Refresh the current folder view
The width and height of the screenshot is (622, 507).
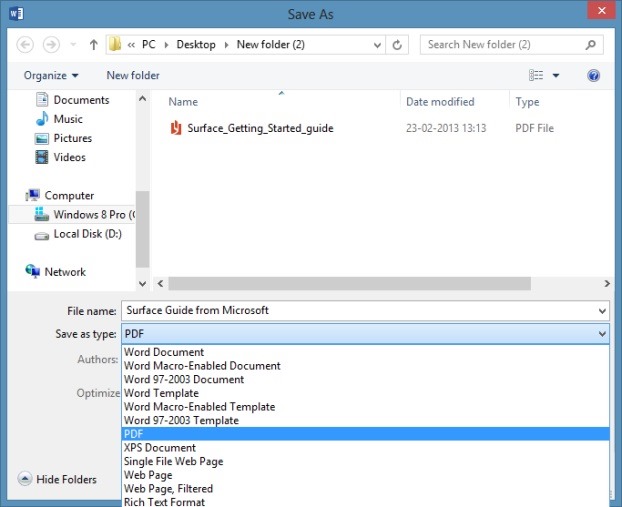(x=397, y=45)
